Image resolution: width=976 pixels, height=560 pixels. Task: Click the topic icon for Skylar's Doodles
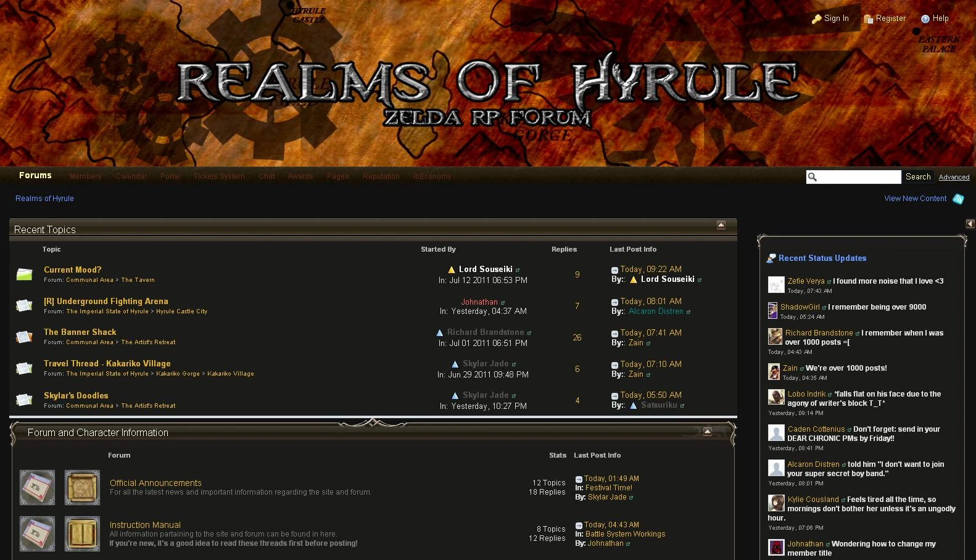(24, 400)
